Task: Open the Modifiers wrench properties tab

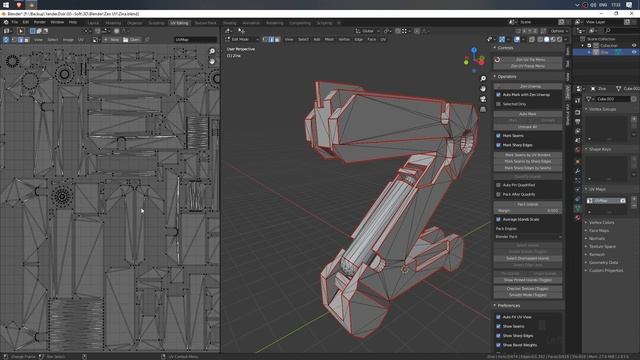Action: pyautogui.click(x=578, y=171)
